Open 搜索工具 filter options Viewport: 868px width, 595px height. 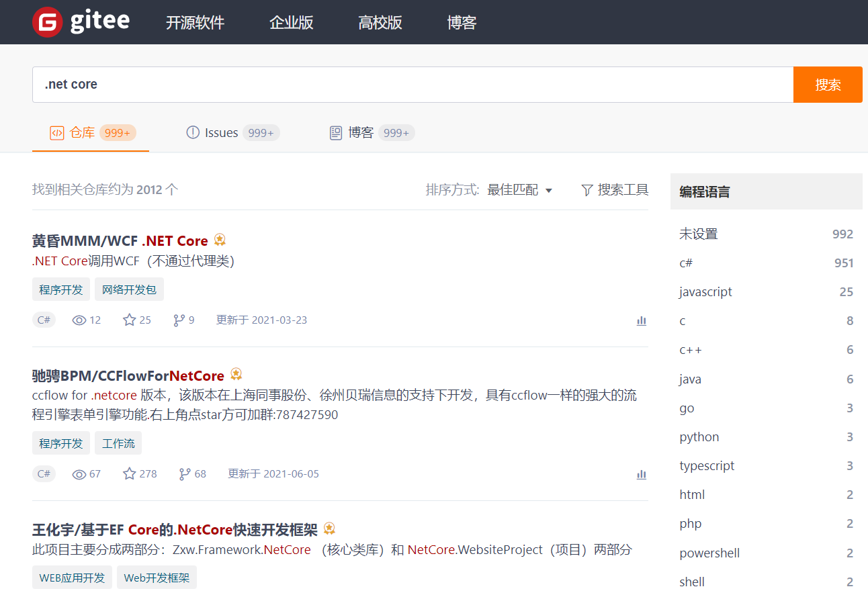615,190
